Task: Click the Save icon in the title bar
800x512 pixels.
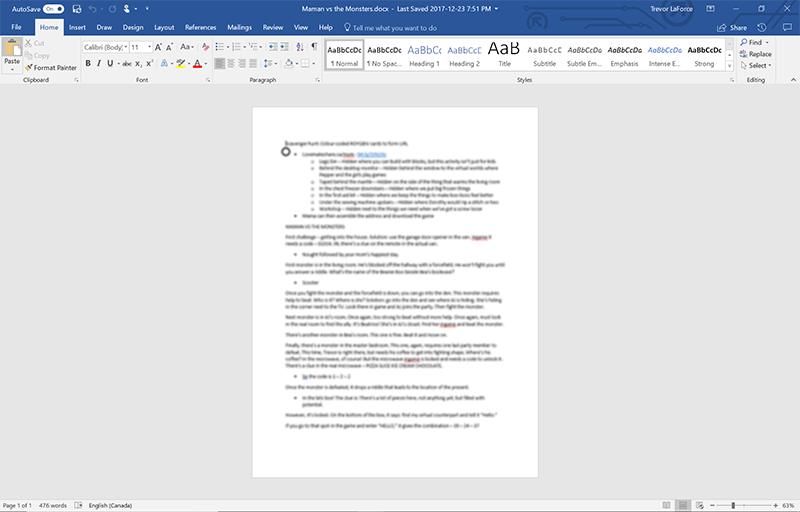Action: [77, 9]
